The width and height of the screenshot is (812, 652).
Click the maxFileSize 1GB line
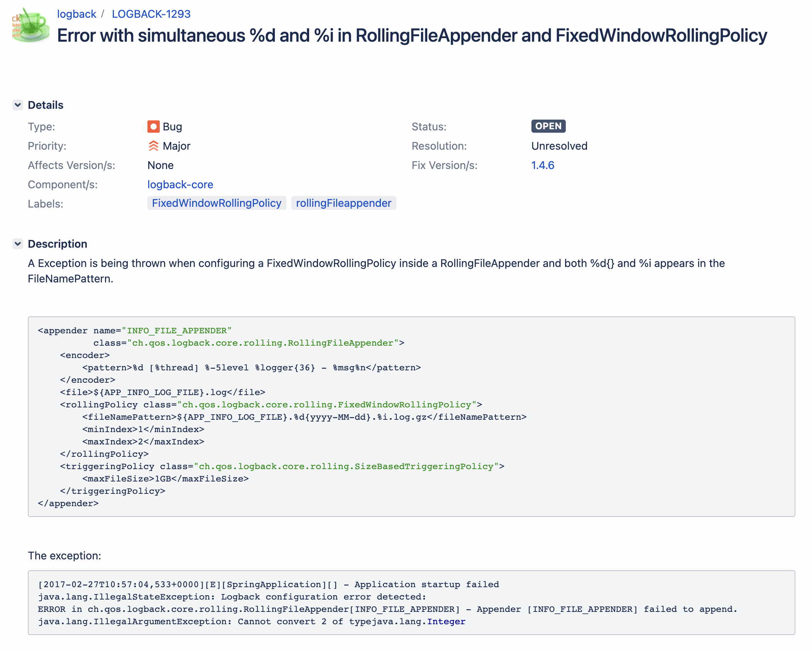point(166,479)
